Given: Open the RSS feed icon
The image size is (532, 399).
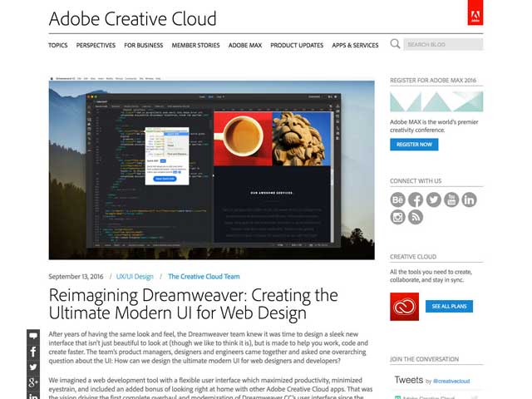Looking at the screenshot, I should click(416, 217).
